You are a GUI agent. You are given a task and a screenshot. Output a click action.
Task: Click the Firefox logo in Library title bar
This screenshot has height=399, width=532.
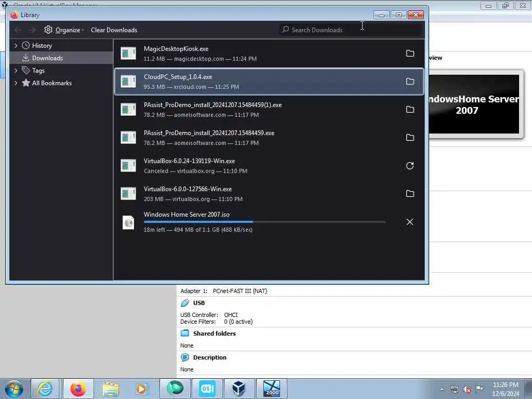coord(14,15)
